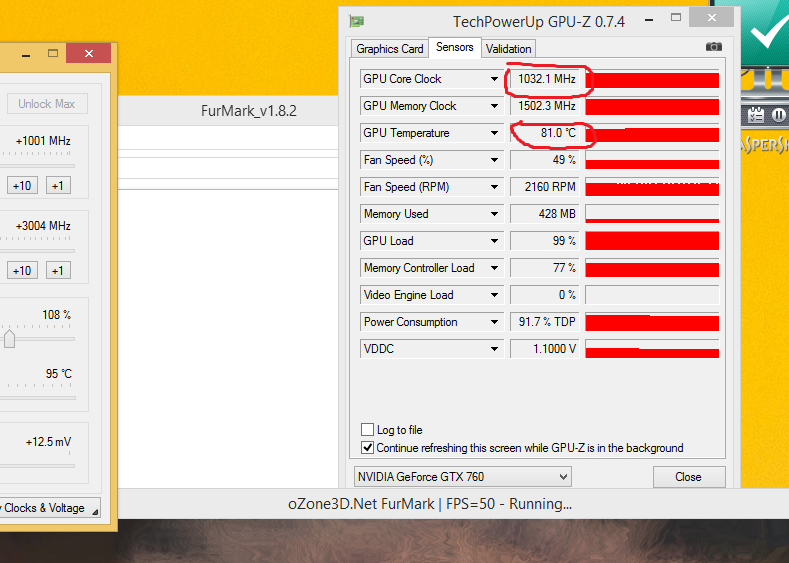The image size is (789, 563).
Task: Enable the Log to file checkbox
Action: [367, 430]
